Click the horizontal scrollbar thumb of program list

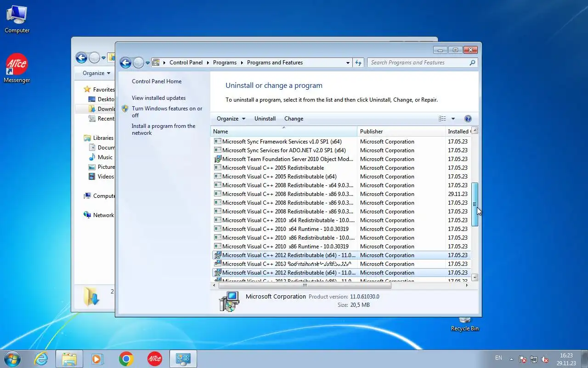tap(304, 285)
